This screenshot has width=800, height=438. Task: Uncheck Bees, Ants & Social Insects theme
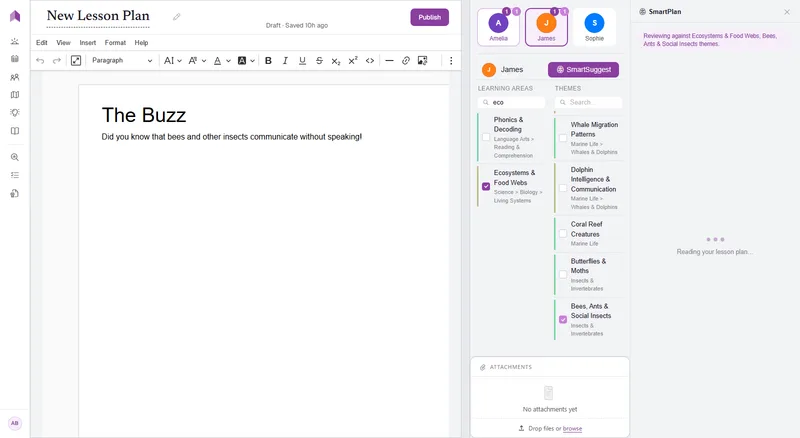coord(563,320)
